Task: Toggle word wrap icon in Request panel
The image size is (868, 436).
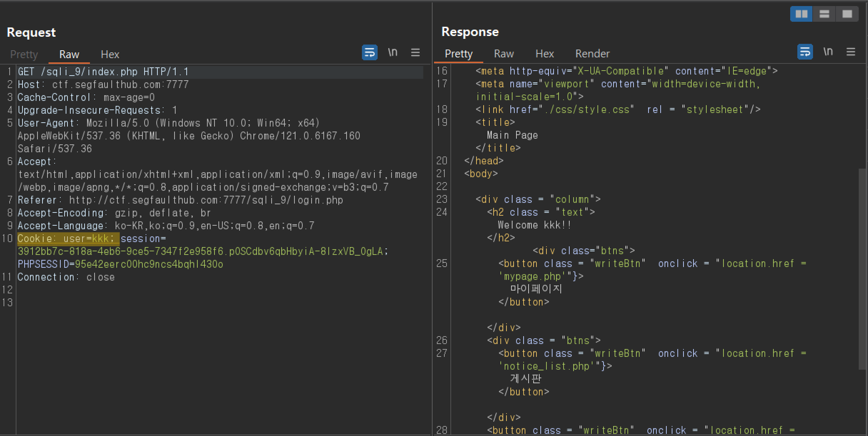Action: [369, 52]
